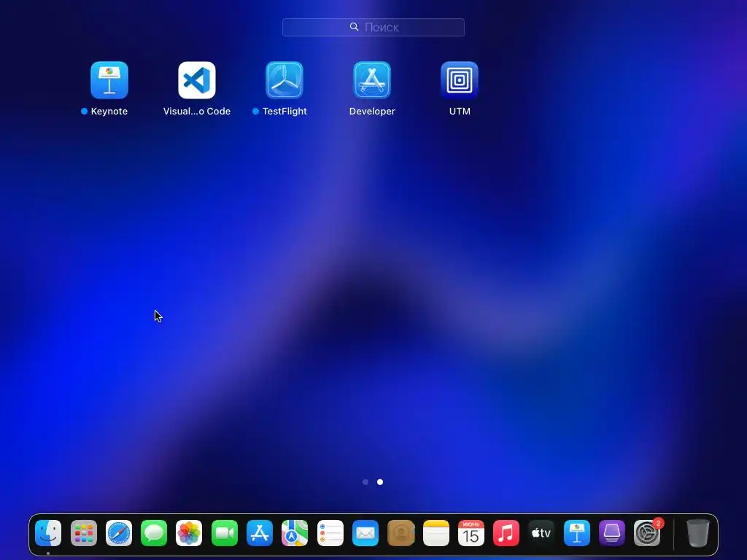747x560 pixels.
Task: Launch Maps from the Dock
Action: coord(295,533)
